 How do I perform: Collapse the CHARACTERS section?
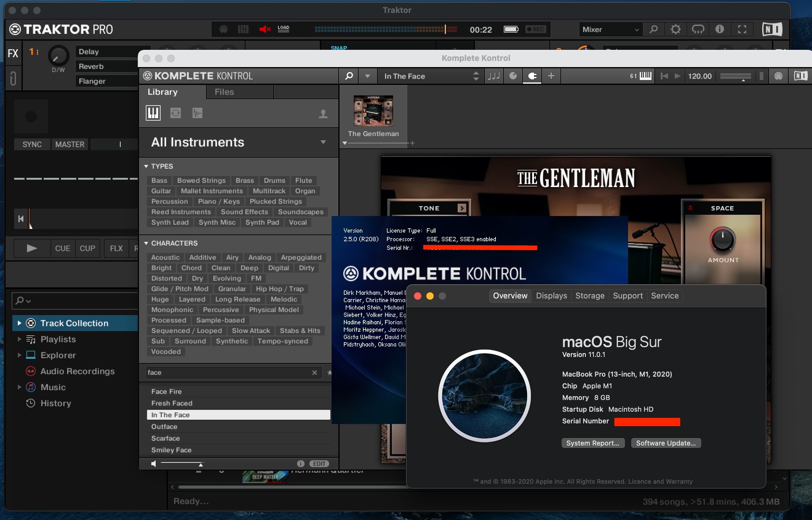146,243
